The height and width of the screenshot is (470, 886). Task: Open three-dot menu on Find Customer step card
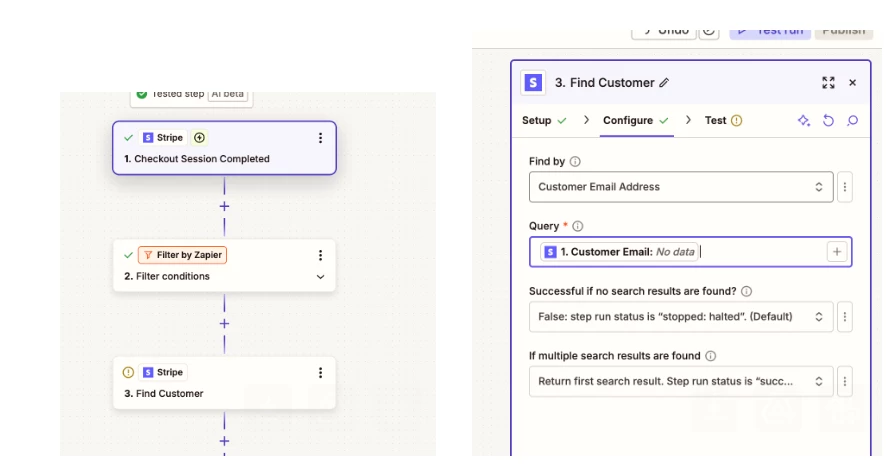[x=320, y=373]
